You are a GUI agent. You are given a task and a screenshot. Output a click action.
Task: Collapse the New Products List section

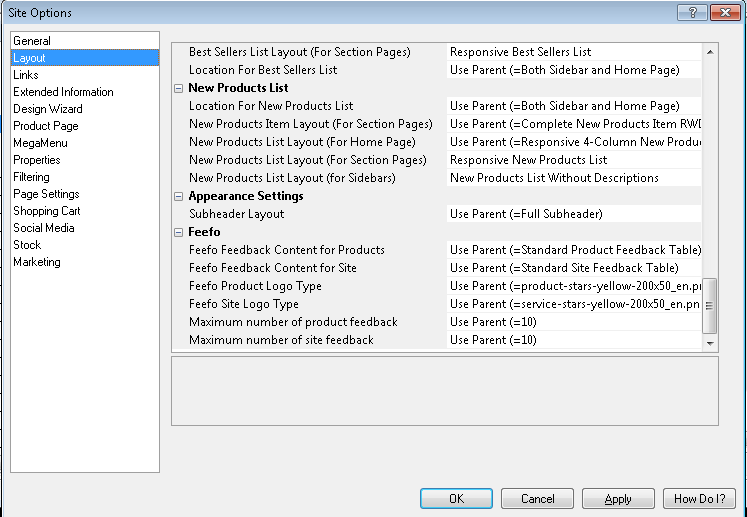(x=178, y=88)
